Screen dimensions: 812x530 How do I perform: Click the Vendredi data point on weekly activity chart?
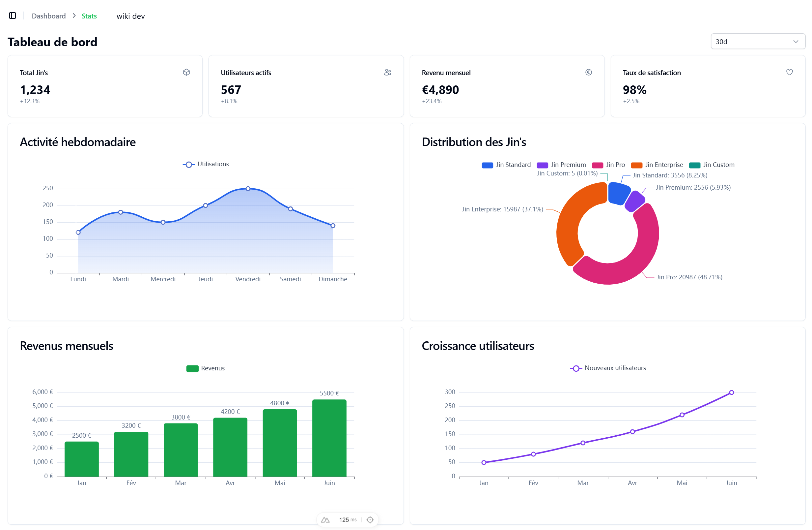pyautogui.click(x=248, y=188)
